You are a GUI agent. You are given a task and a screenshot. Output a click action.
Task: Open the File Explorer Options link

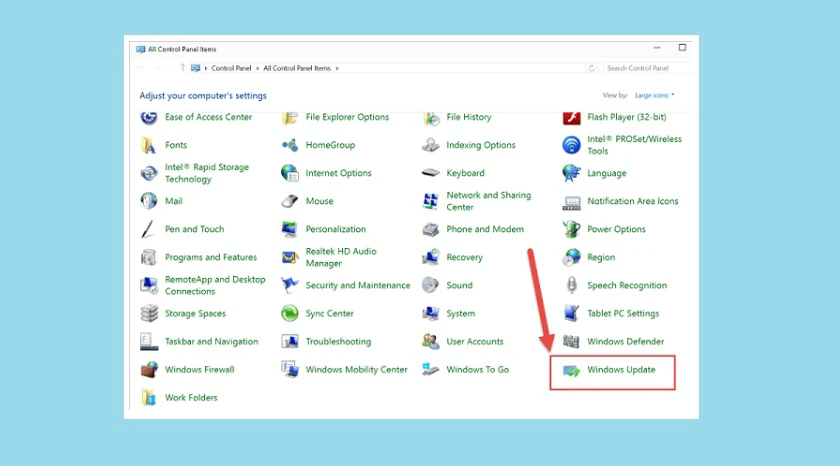pyautogui.click(x=347, y=117)
